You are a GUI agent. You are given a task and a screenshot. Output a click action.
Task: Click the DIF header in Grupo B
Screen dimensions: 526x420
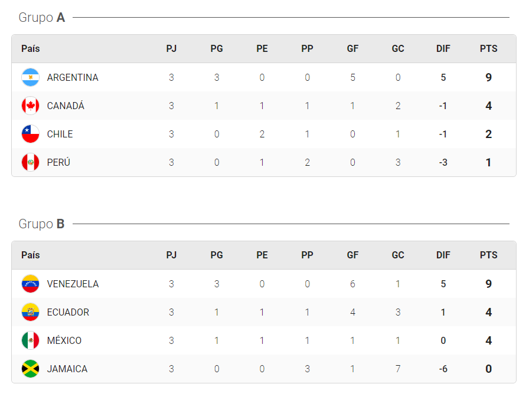443,255
